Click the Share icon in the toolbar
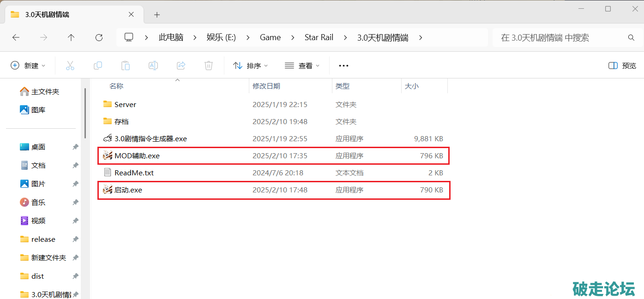Viewport: 644px width, 299px height. [181, 66]
